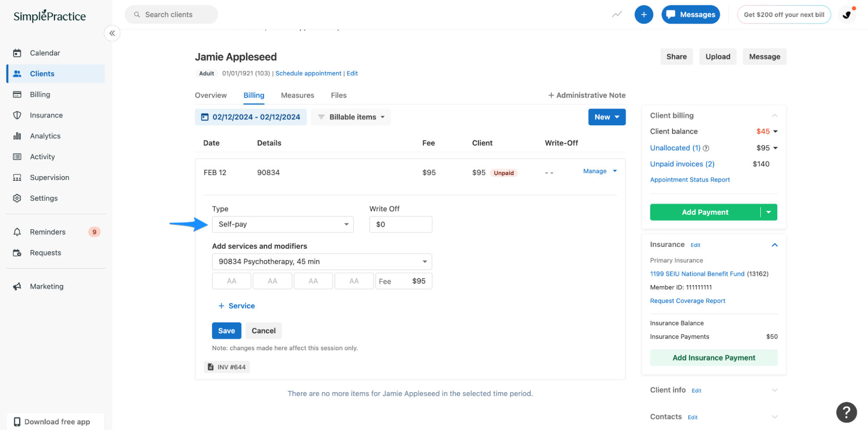
Task: Open the help question mark icon
Action: 846,412
